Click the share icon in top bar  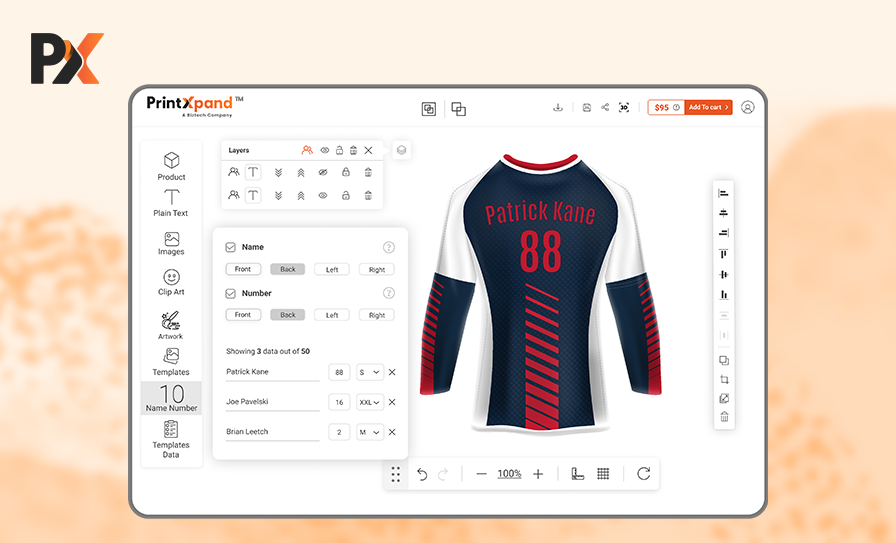[x=605, y=107]
